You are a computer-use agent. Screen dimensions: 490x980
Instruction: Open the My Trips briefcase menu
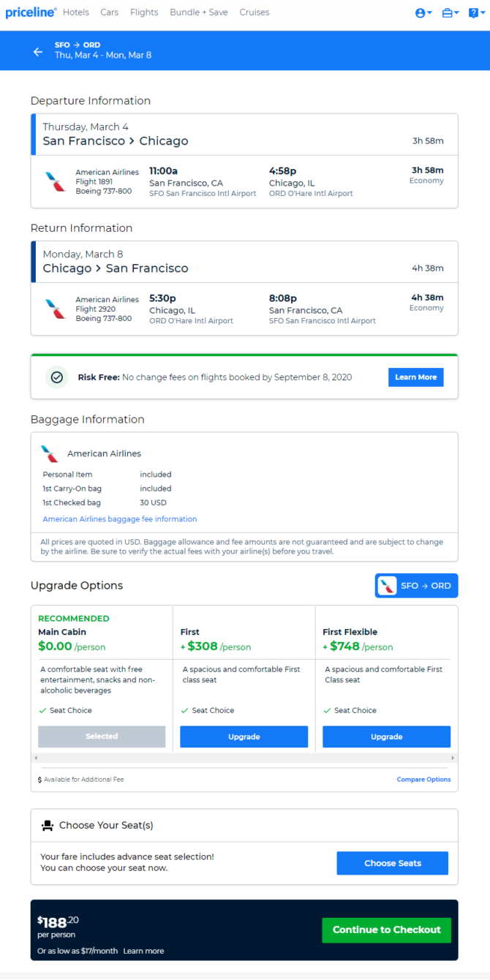451,13
